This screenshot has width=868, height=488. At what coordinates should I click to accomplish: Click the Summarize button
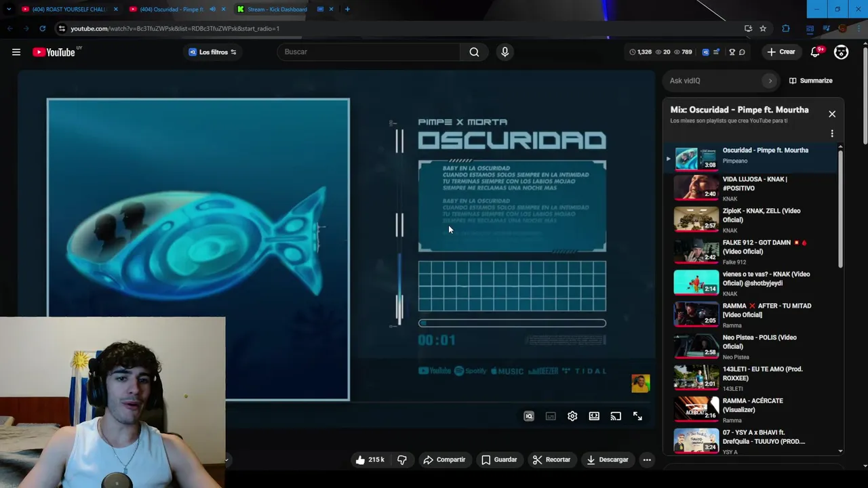tap(811, 81)
